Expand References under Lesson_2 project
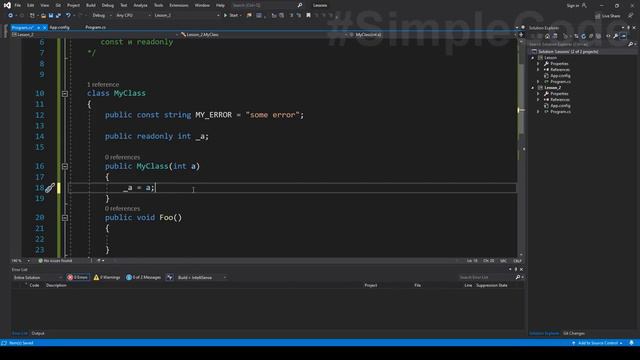This screenshot has height=360, width=640. [x=538, y=100]
